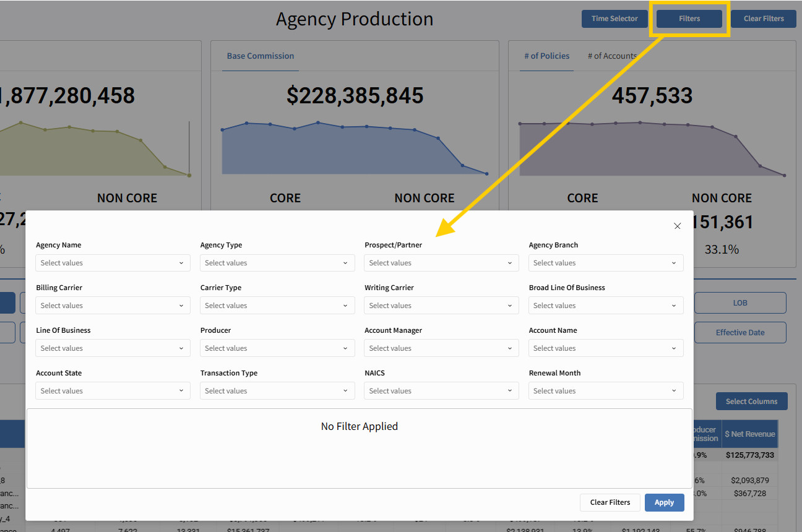Click the Line Of Business chevron arrow

click(x=181, y=348)
